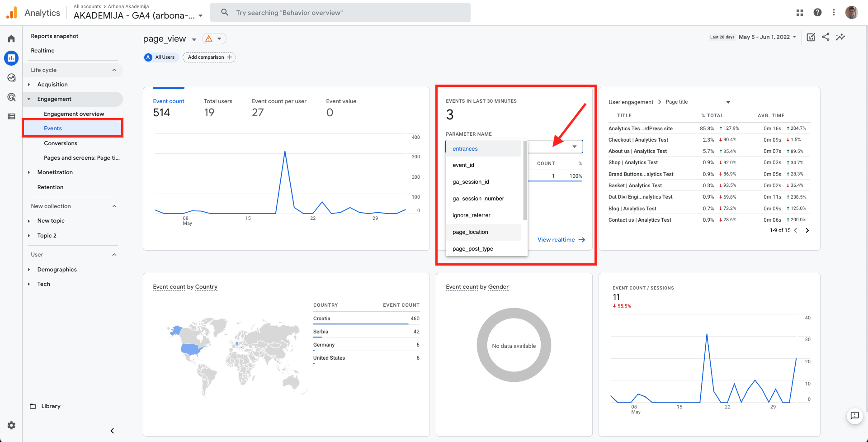
Task: Click the Add comparison button
Action: [209, 57]
